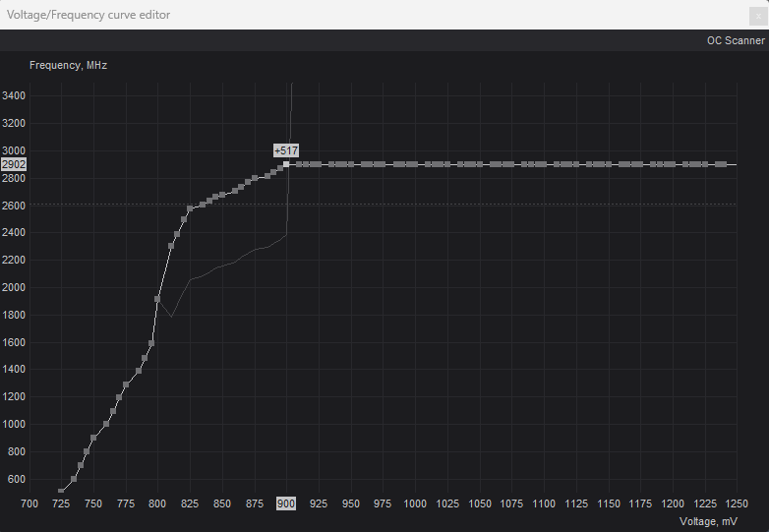
Task: Select the curve point at 775 mV, 1290 MHz
Action: point(126,384)
